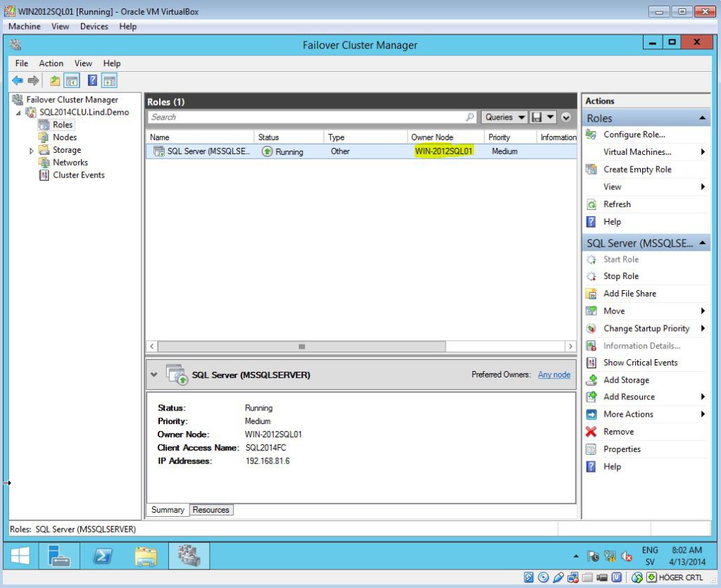Toggle the action pane toolbar icon
The image size is (721, 588).
point(109,81)
